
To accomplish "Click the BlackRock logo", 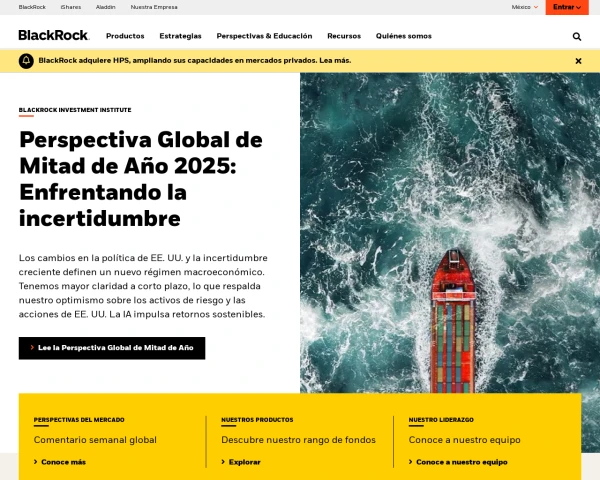I will [54, 35].
